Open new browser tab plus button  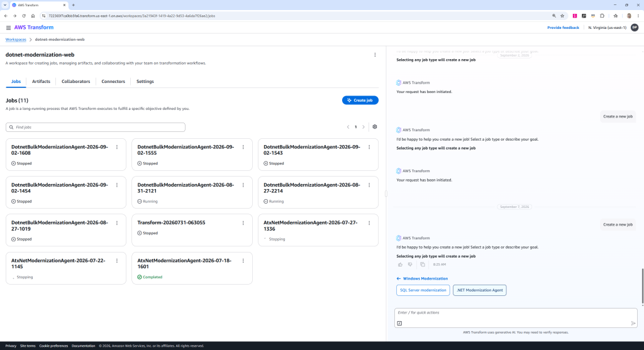(74, 5)
